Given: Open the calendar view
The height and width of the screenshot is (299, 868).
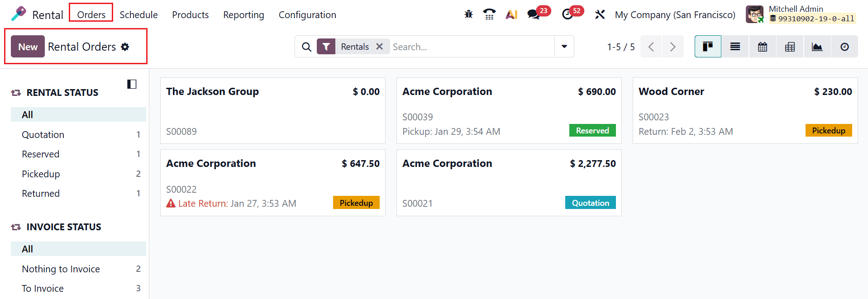Looking at the screenshot, I should (x=762, y=46).
